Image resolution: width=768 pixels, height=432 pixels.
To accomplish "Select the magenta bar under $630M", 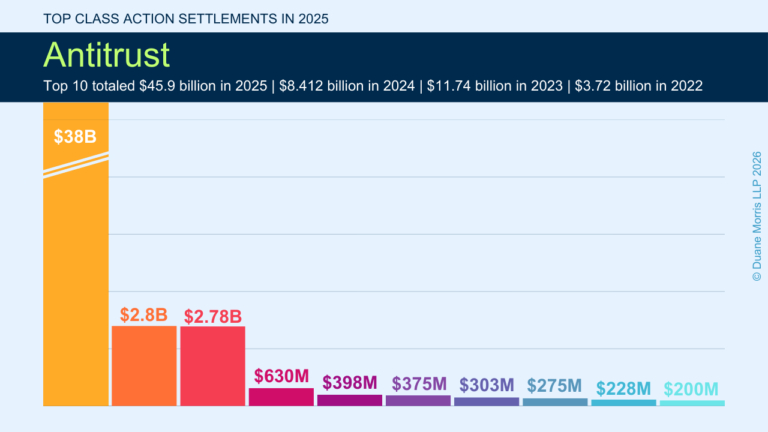I will pyautogui.click(x=281, y=396).
